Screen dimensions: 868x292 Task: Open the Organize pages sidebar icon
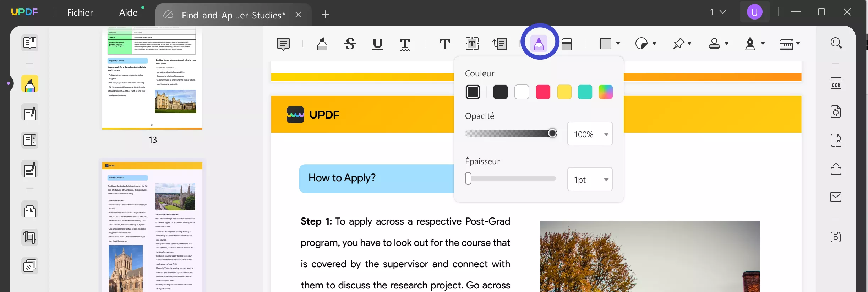click(30, 141)
